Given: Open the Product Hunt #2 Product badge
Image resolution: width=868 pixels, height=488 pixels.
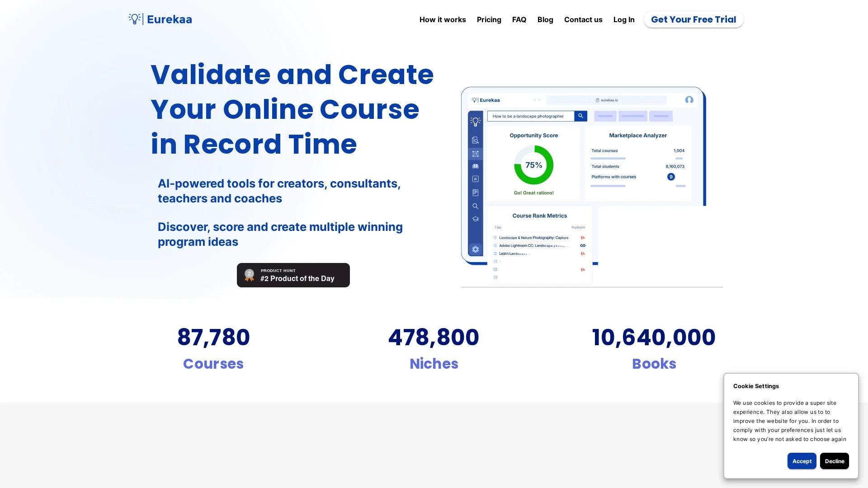Looking at the screenshot, I should (x=293, y=275).
